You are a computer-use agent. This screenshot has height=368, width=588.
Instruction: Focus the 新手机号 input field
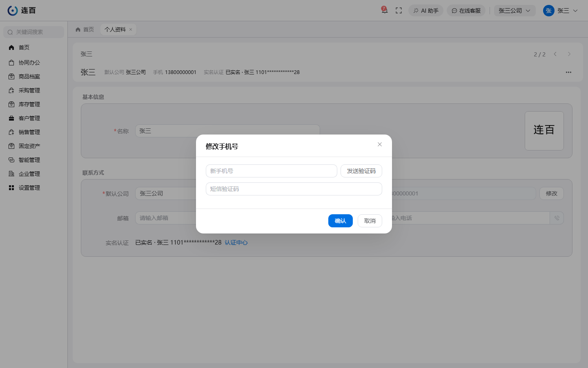[272, 171]
